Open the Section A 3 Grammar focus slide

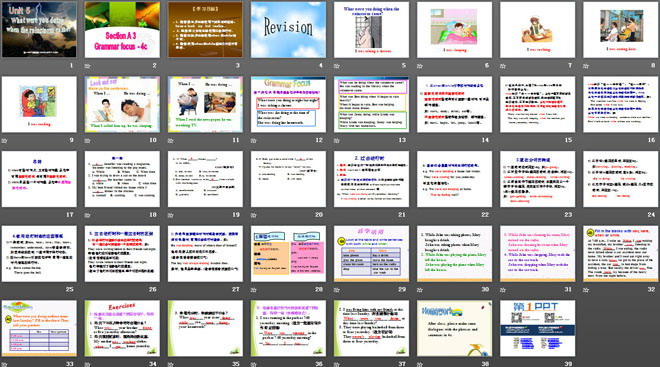point(122,29)
